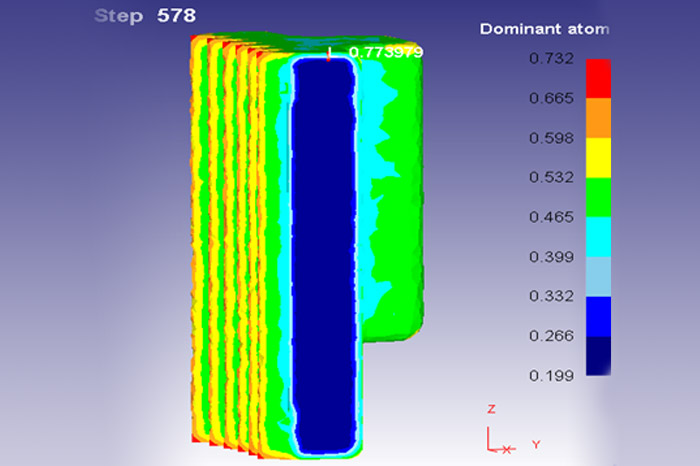
Task: Click the Y axis label of triad
Action: 535,443
